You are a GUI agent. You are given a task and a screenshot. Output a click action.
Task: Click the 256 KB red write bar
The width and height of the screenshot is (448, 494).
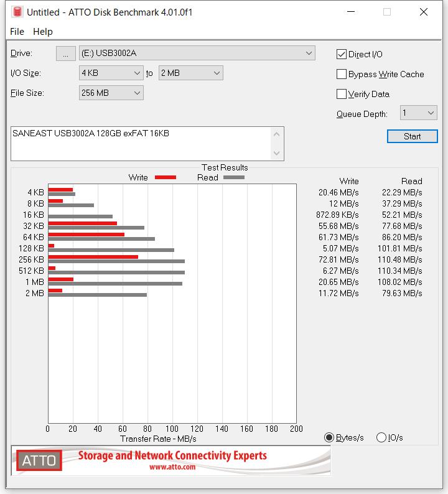pos(93,257)
